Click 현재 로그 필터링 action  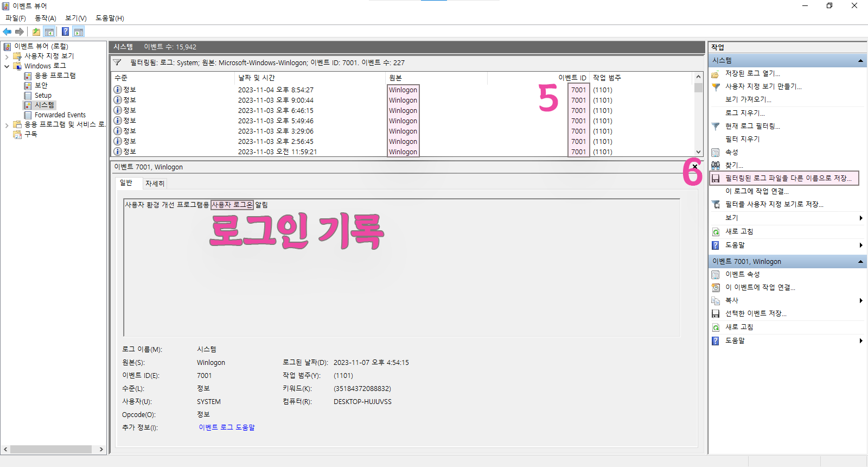point(752,126)
